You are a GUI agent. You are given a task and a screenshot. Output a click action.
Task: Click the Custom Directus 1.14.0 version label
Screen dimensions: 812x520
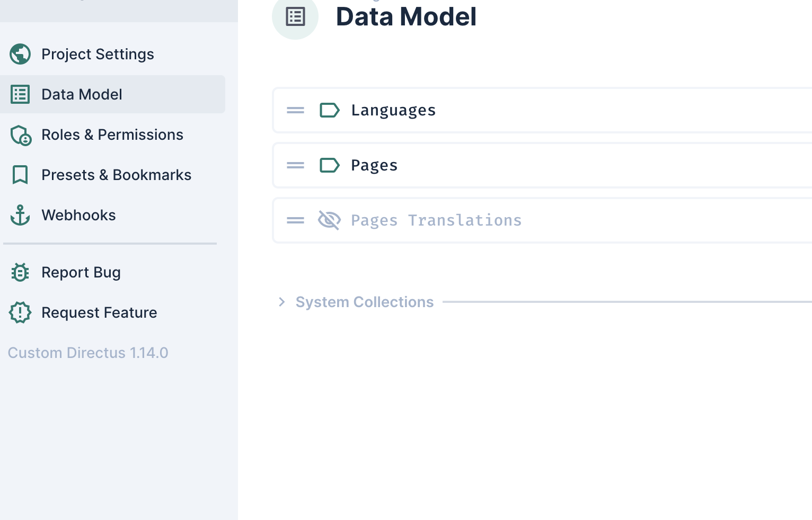[x=88, y=353]
